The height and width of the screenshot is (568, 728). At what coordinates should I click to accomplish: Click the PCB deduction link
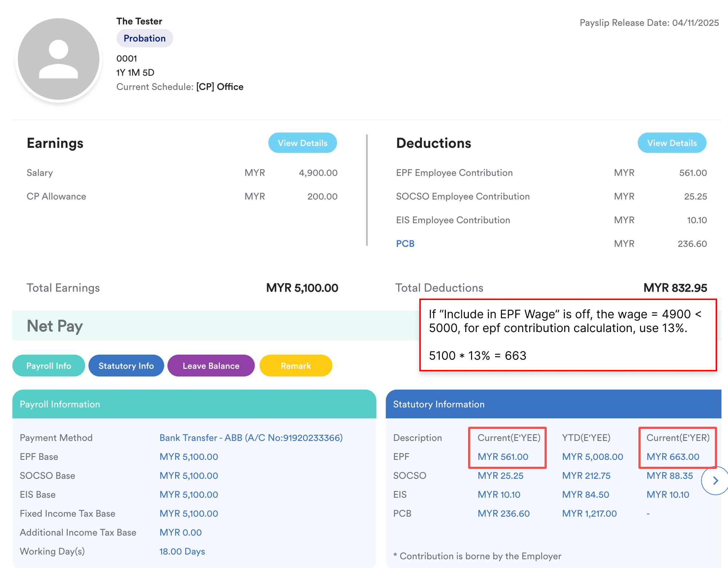[405, 244]
